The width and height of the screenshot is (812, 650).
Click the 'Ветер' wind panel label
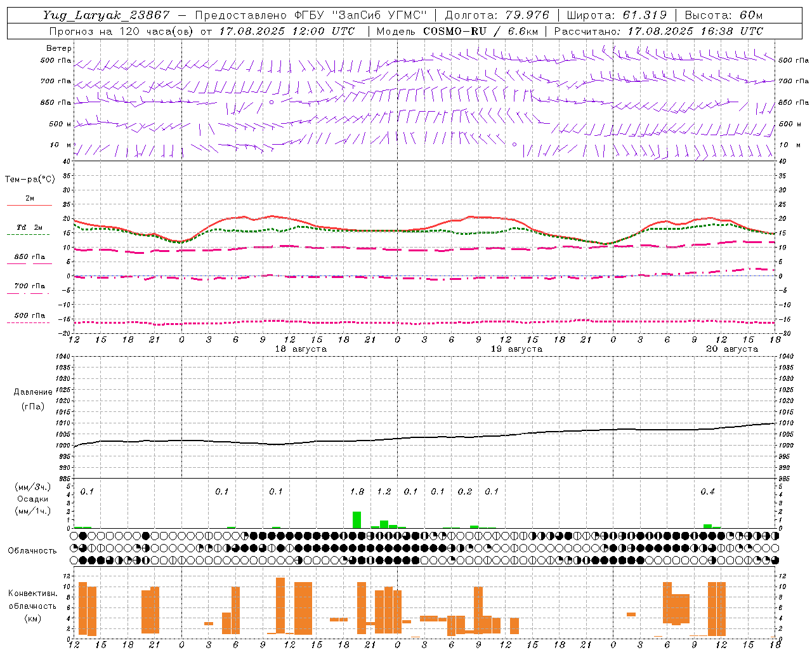point(58,48)
